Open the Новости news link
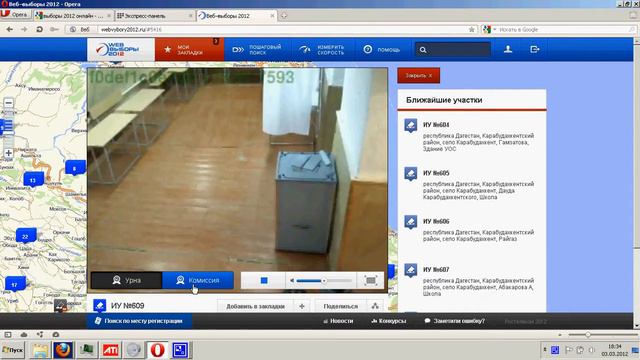Image resolution: width=640 pixels, height=360 pixels. click(x=338, y=321)
